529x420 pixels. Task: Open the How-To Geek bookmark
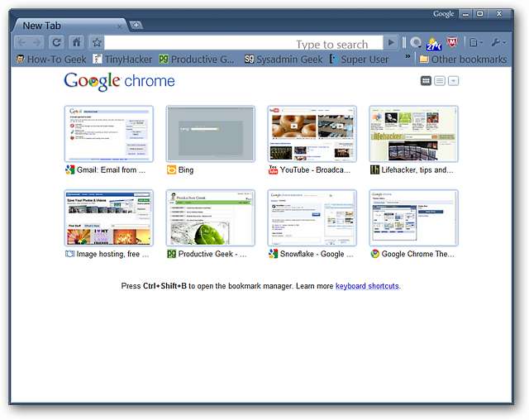[51, 60]
